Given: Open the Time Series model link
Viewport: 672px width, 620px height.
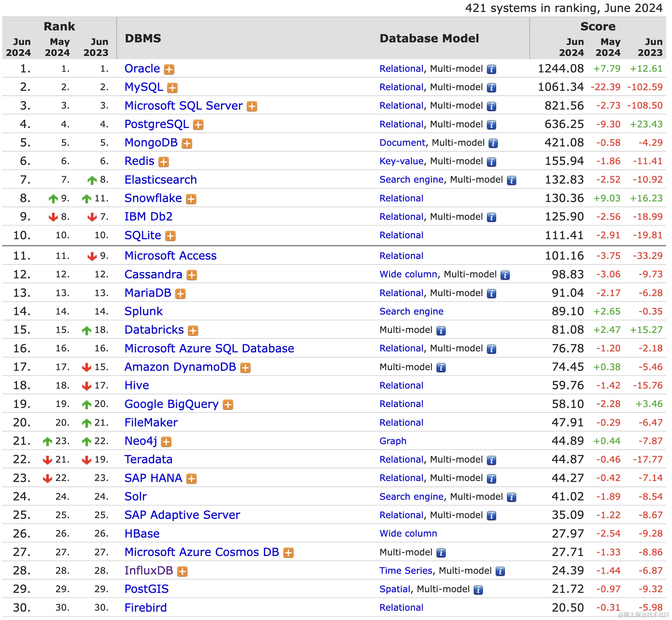Looking at the screenshot, I should click(x=406, y=570).
